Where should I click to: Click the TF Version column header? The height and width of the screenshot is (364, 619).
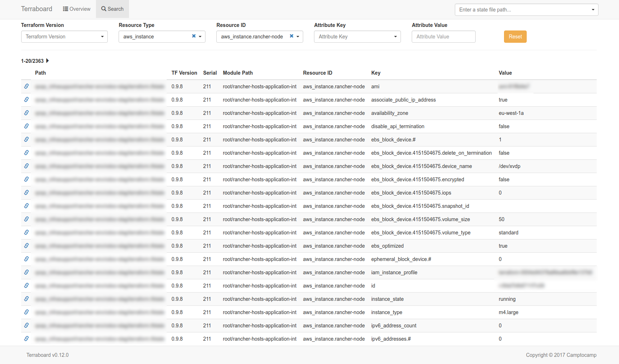pyautogui.click(x=184, y=73)
